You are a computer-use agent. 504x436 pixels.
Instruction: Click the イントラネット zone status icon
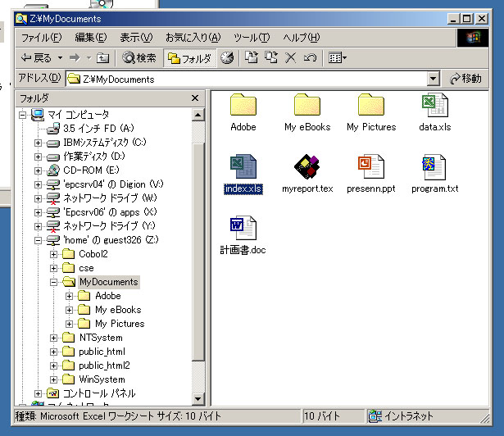coord(375,416)
